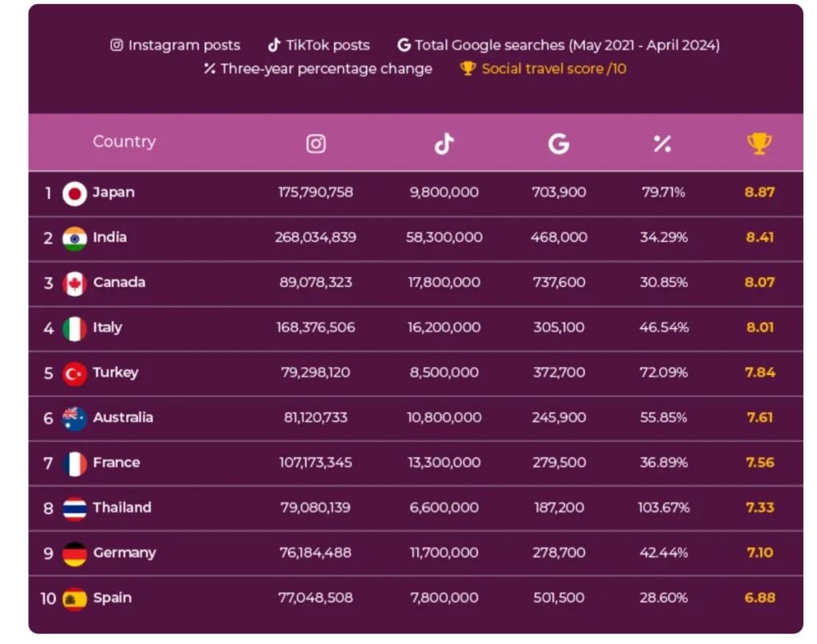The image size is (817, 644).
Task: Click the Social travel score legend text
Action: pos(554,69)
